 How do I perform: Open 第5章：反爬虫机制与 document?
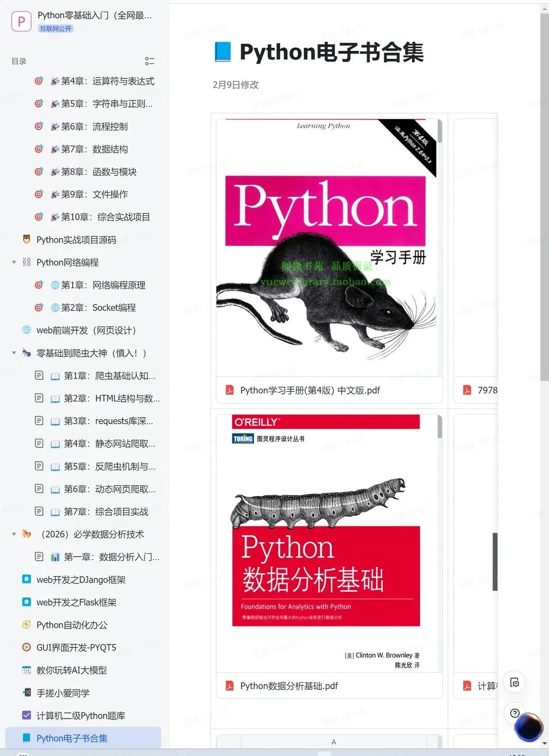(x=110, y=466)
